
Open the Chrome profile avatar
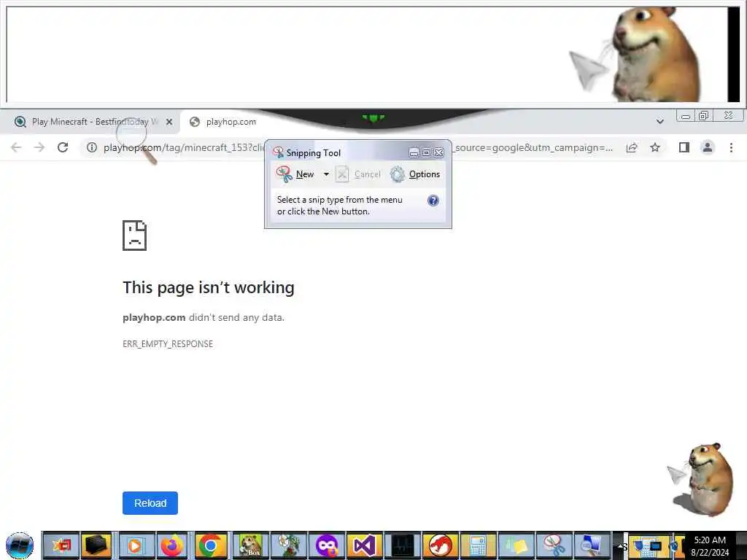point(708,147)
